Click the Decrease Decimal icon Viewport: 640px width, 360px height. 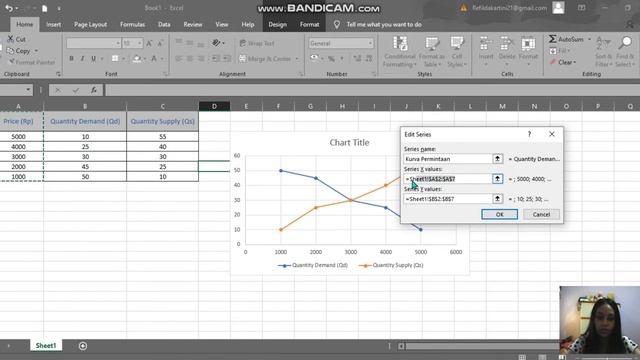tap(369, 59)
